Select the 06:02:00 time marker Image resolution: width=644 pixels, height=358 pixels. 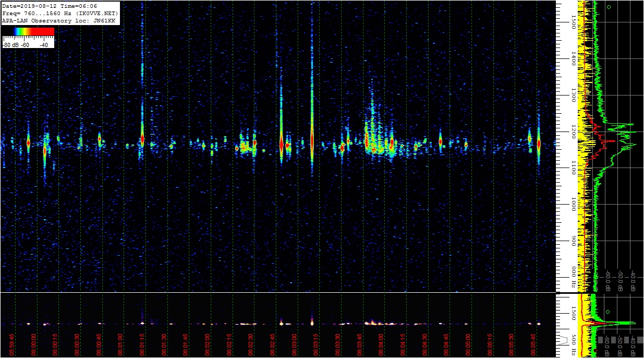pos(208,343)
